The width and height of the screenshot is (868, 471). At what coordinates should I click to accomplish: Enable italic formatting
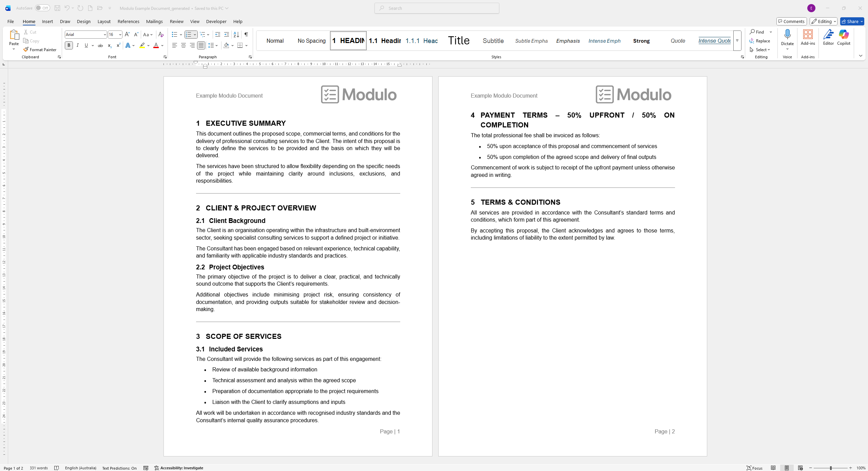pos(77,45)
